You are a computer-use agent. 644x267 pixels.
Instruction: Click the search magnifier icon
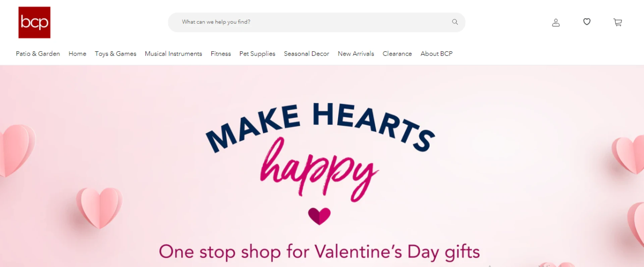pos(455,22)
